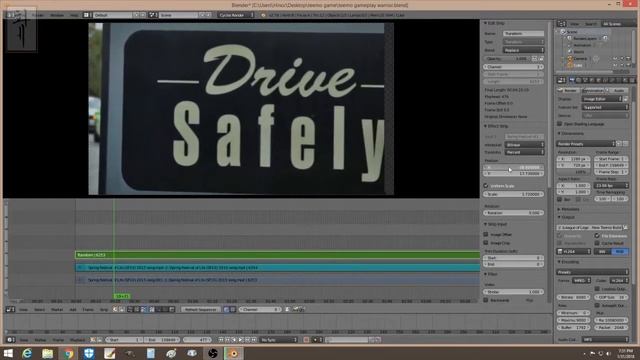Select the Scene properties tab icon

(x=585, y=80)
